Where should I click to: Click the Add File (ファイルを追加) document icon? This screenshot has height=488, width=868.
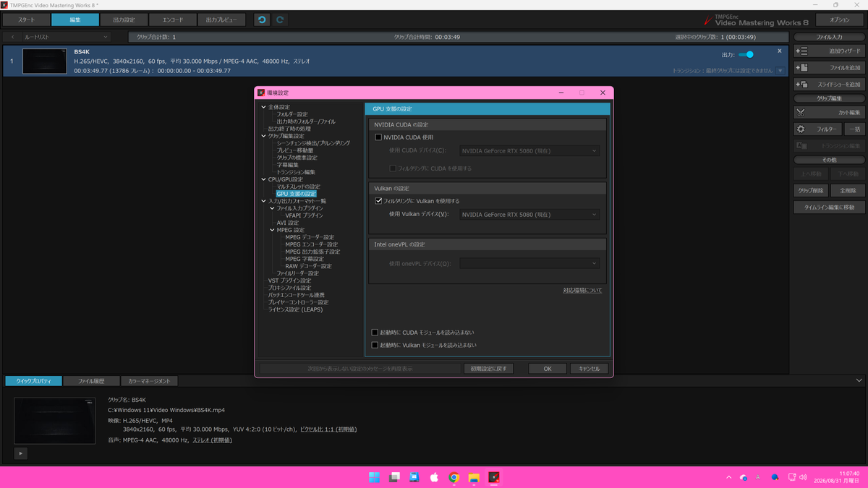click(801, 67)
